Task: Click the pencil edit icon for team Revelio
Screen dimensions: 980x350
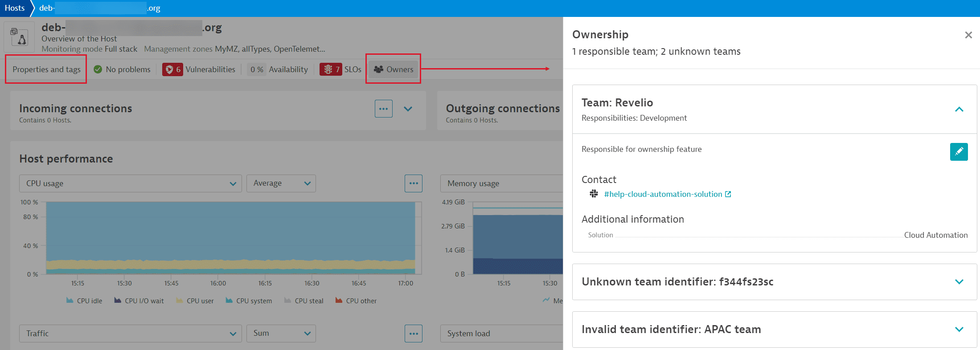Action: [x=959, y=152]
